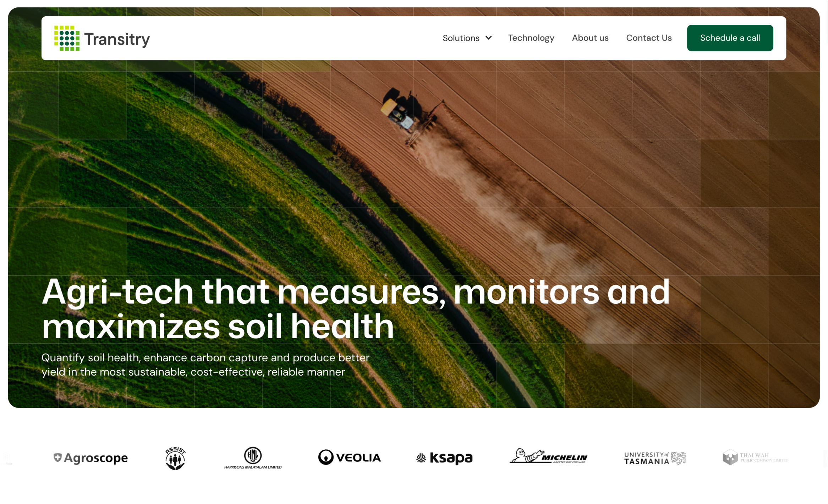Click the Transitry wordmark text
This screenshot has height=504, width=828.
click(x=117, y=39)
